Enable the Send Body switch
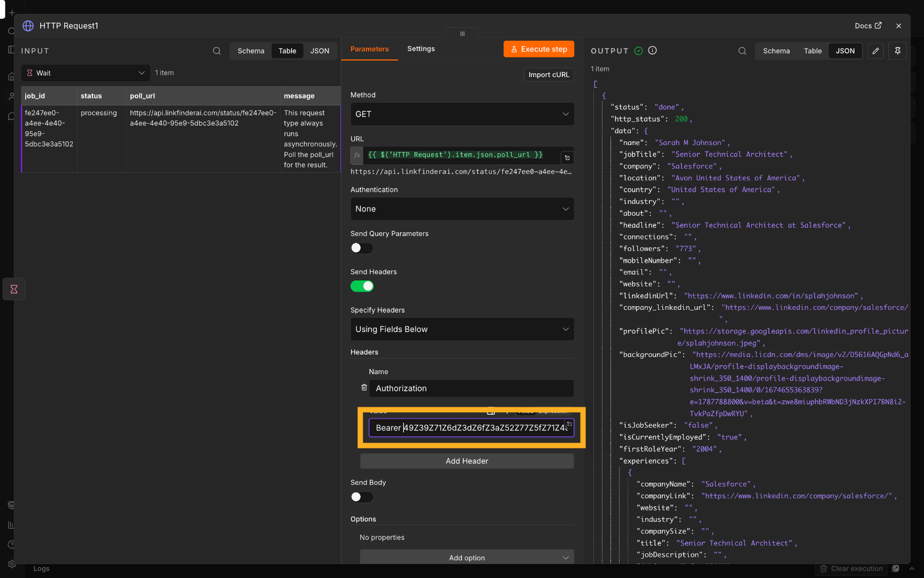The width and height of the screenshot is (924, 578). (x=362, y=497)
